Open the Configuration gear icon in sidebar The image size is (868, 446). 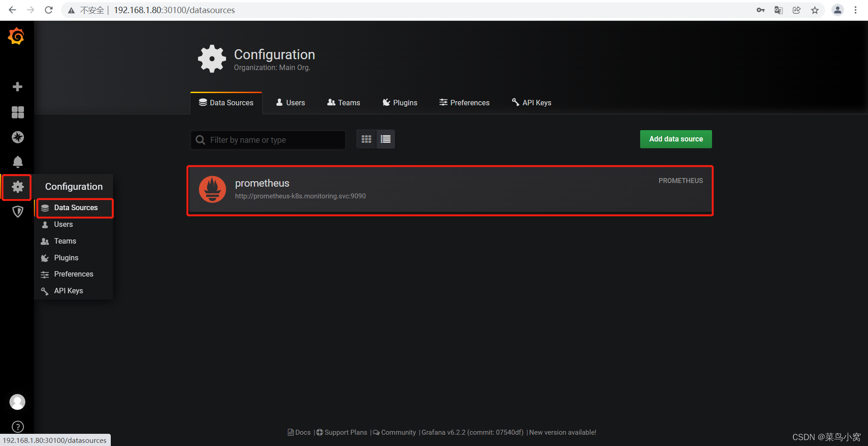(18, 187)
